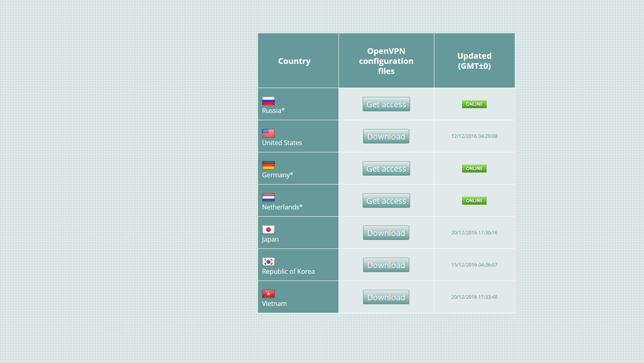The width and height of the screenshot is (644, 363).
Task: Select the Republic of Korea country name
Action: [288, 271]
